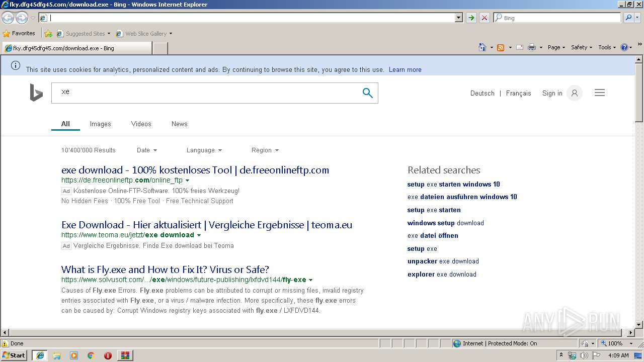Select the fky.dfg45dfg45.com browser tab

tap(76, 48)
